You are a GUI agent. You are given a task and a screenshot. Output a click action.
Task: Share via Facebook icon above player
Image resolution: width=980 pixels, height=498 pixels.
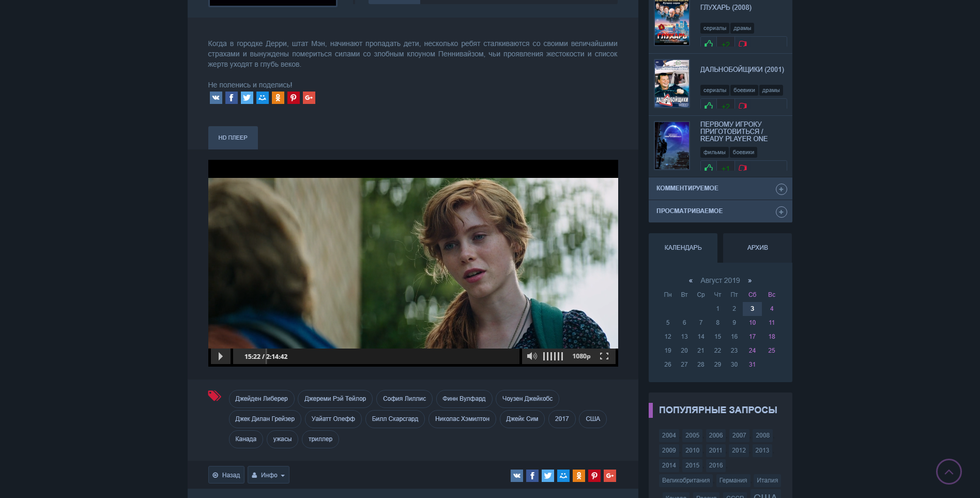tap(231, 98)
